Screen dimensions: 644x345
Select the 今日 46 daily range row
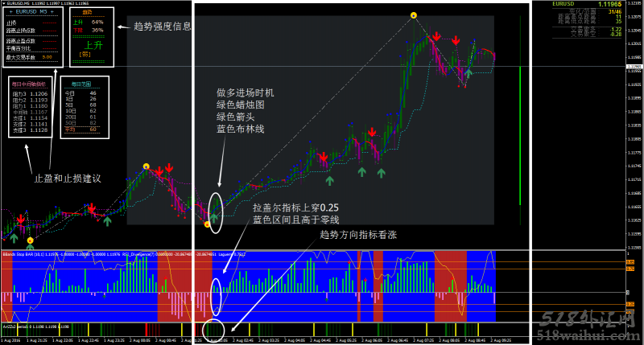point(80,93)
